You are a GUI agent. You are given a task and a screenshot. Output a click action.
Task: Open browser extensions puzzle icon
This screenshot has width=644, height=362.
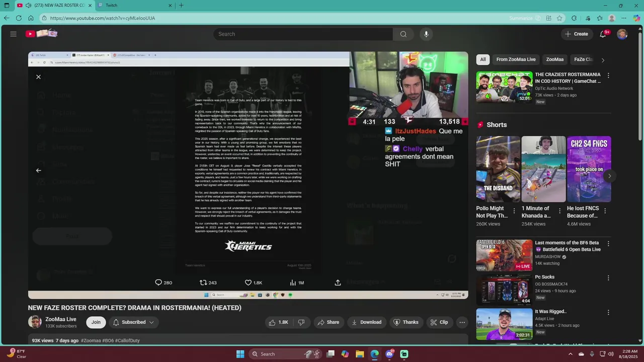click(x=574, y=18)
